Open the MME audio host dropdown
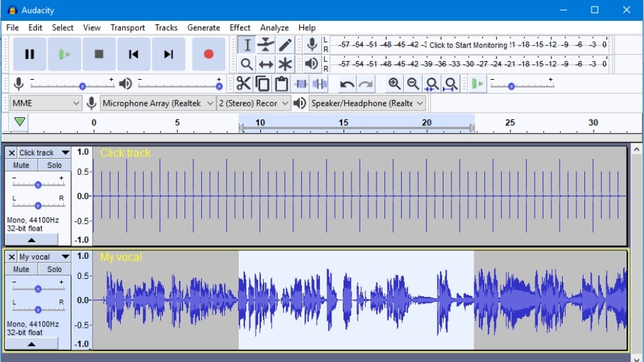The width and height of the screenshot is (644, 362). coord(45,103)
